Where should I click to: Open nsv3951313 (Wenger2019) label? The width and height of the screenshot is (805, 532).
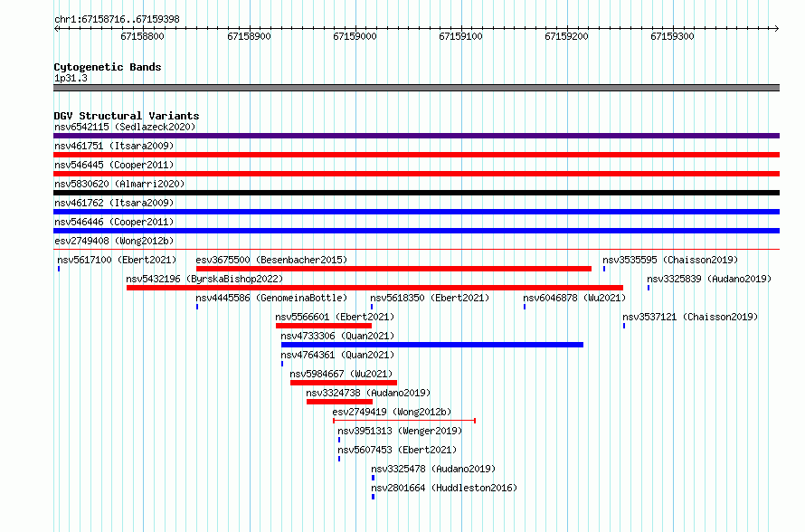pyautogui.click(x=400, y=431)
